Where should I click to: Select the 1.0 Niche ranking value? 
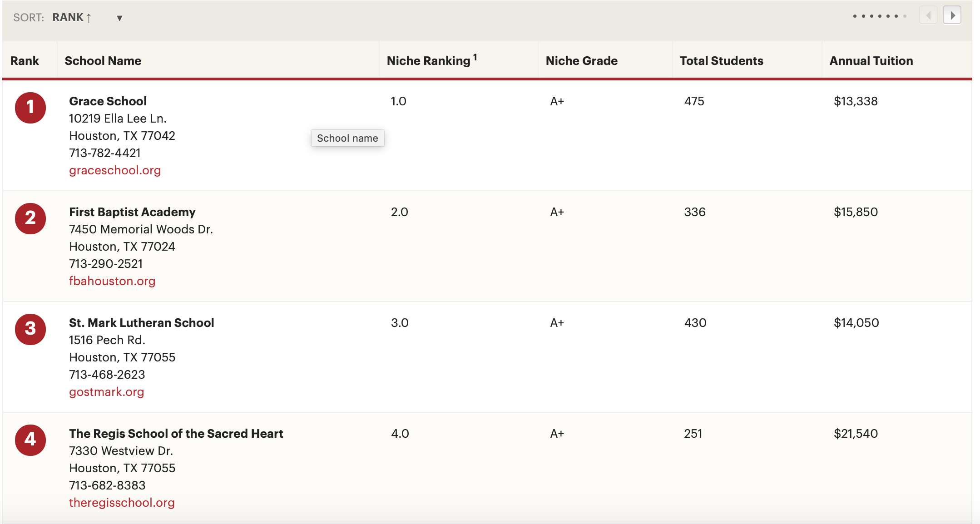click(x=399, y=101)
